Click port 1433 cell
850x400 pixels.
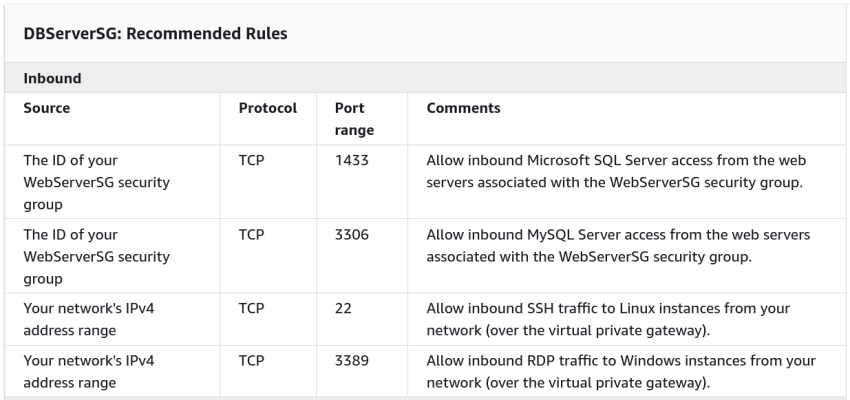(x=351, y=160)
